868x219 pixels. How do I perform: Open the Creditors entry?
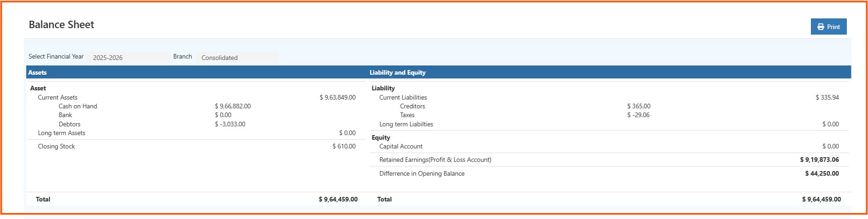(412, 106)
